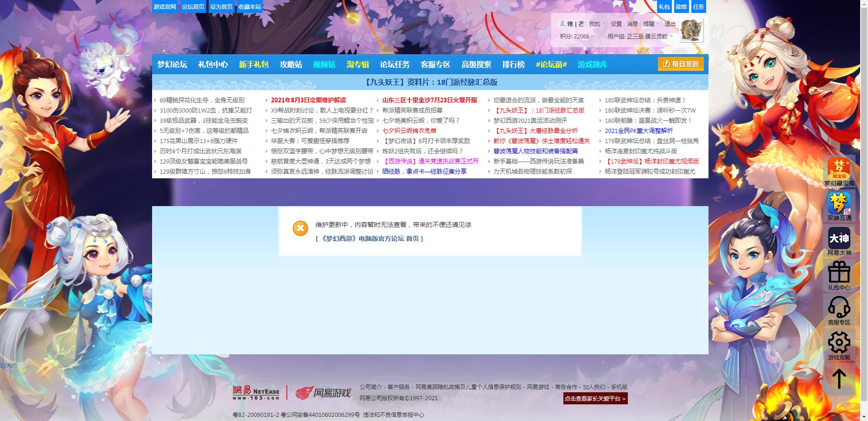Open 七夕炽云缎锦衣免单 link
868x421 pixels.
(409, 131)
